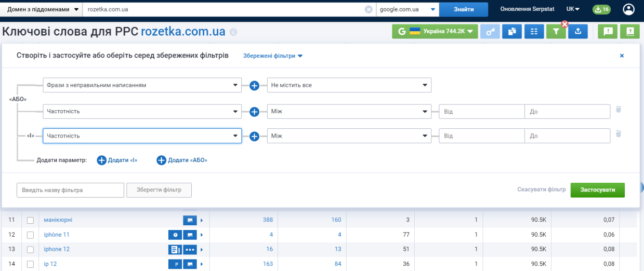Open the downloads counter badge showing 16
This screenshot has width=644, height=271.
click(601, 9)
